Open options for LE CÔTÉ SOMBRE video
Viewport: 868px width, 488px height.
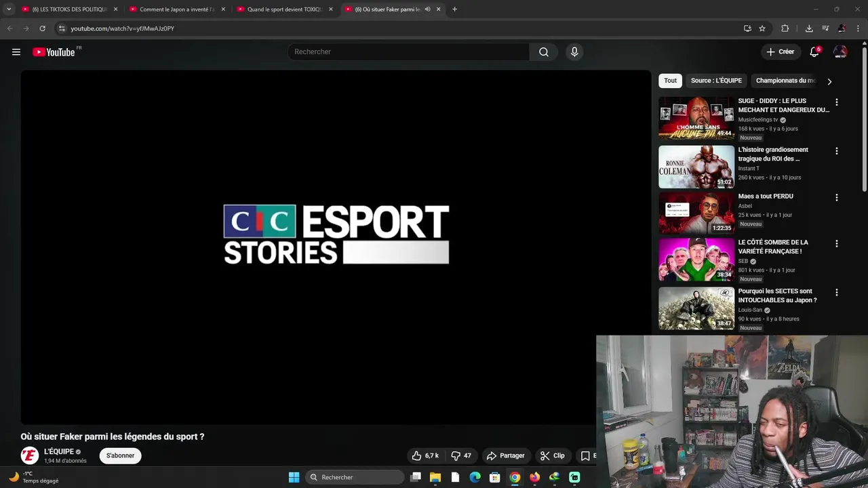coord(836,244)
